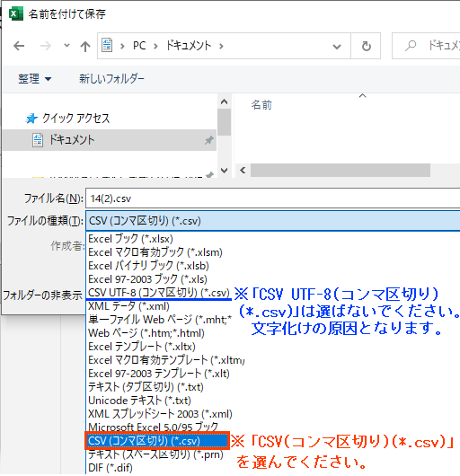Choose Excel ブック (*.xlsx) file type

pyautogui.click(x=130, y=239)
